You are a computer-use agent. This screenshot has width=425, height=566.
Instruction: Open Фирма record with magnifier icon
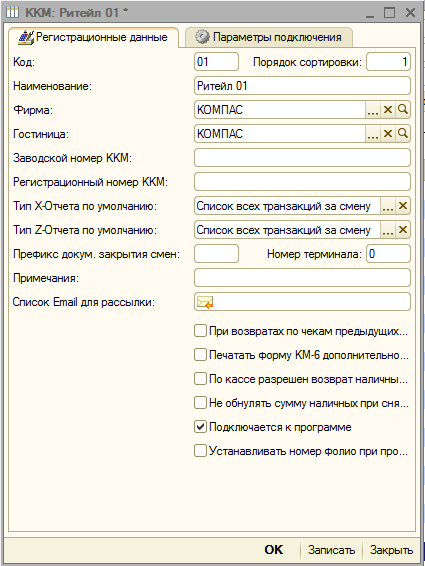click(x=403, y=110)
